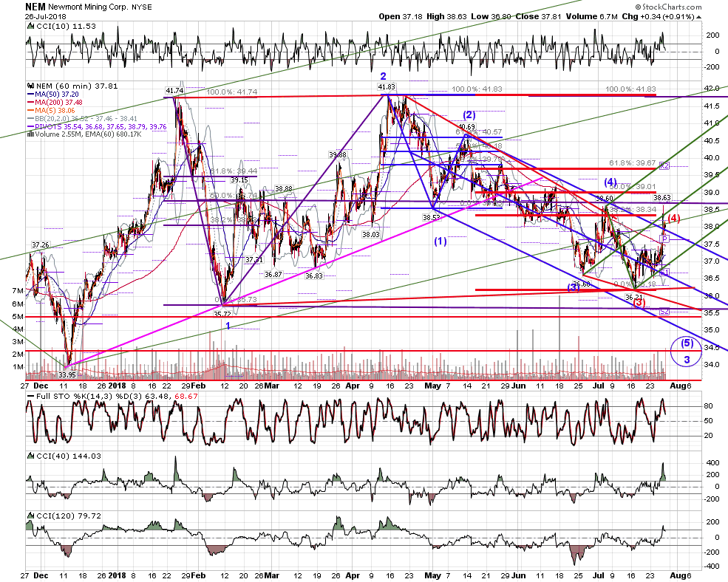Click the purple dash before PIVOTS
This screenshot has width=728, height=582.
click(x=30, y=126)
